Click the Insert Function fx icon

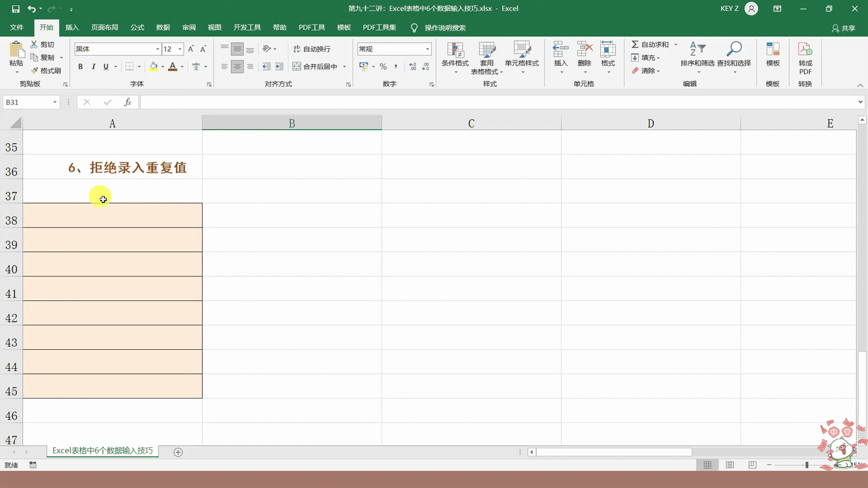[x=127, y=102]
